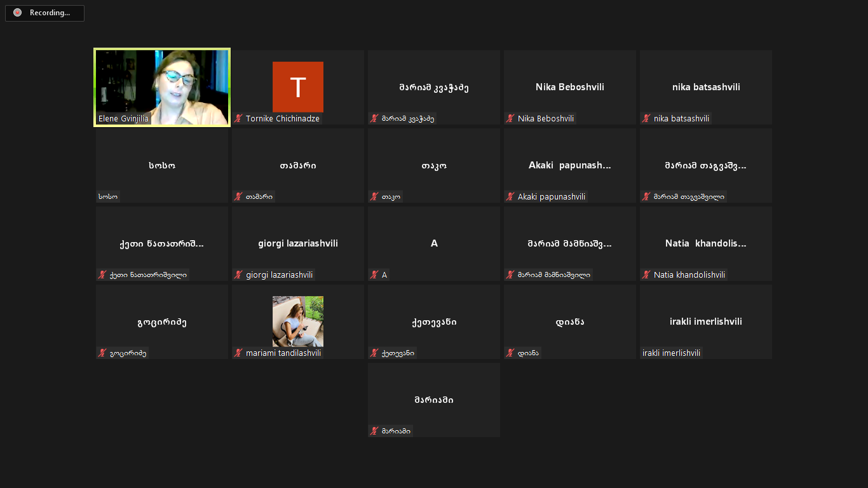Click muted mic icon next to participant A label
868x488 pixels.
coord(374,275)
